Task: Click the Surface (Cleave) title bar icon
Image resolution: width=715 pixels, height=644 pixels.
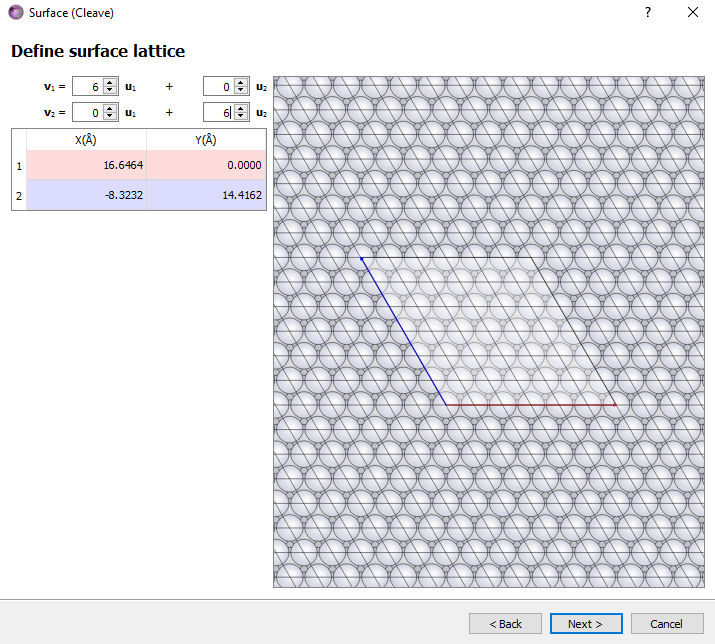Action: pos(16,12)
